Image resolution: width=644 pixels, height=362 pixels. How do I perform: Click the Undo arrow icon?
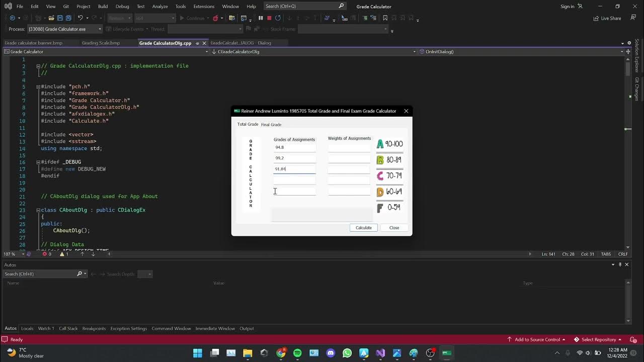(x=80, y=18)
